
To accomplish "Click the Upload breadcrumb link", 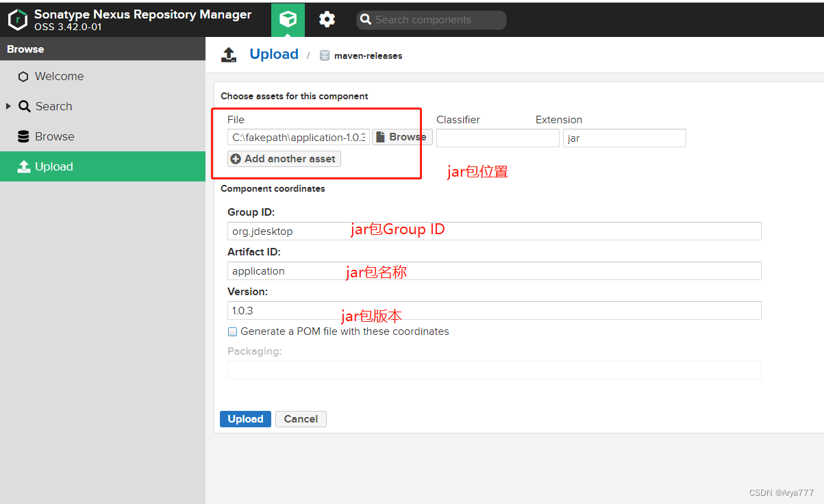I will pos(274,55).
